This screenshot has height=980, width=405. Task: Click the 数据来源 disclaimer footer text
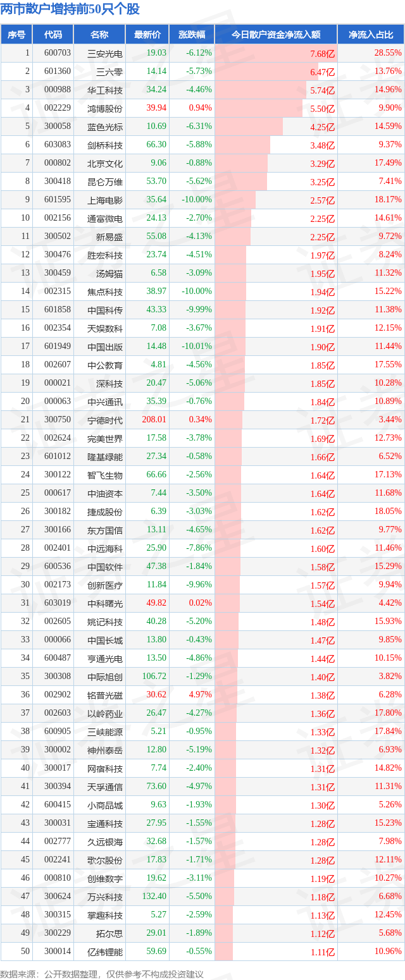click(x=102, y=974)
